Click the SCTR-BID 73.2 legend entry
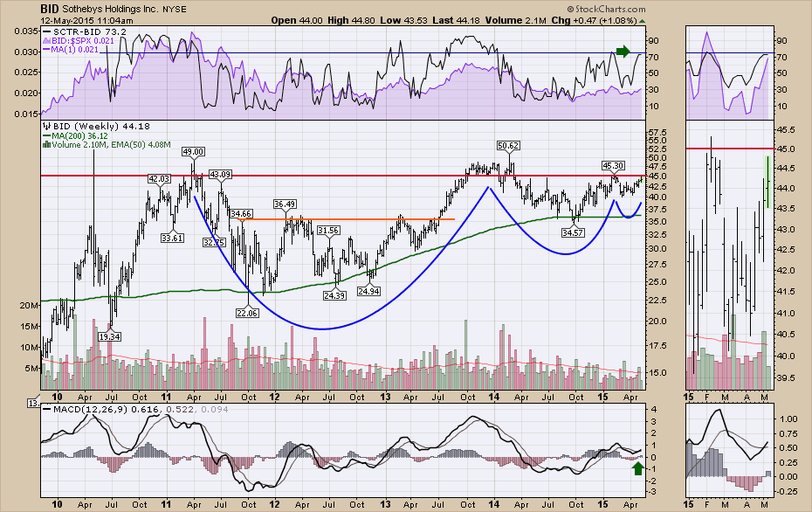This screenshot has height=512, width=812. pos(86,32)
